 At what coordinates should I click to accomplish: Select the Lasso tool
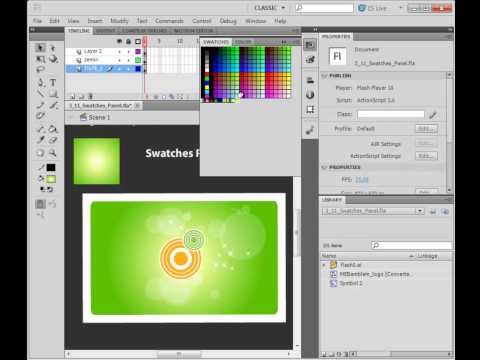(x=40, y=70)
